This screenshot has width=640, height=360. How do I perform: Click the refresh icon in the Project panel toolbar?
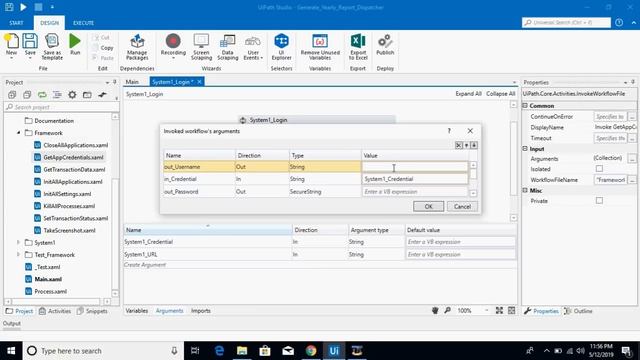(42, 95)
